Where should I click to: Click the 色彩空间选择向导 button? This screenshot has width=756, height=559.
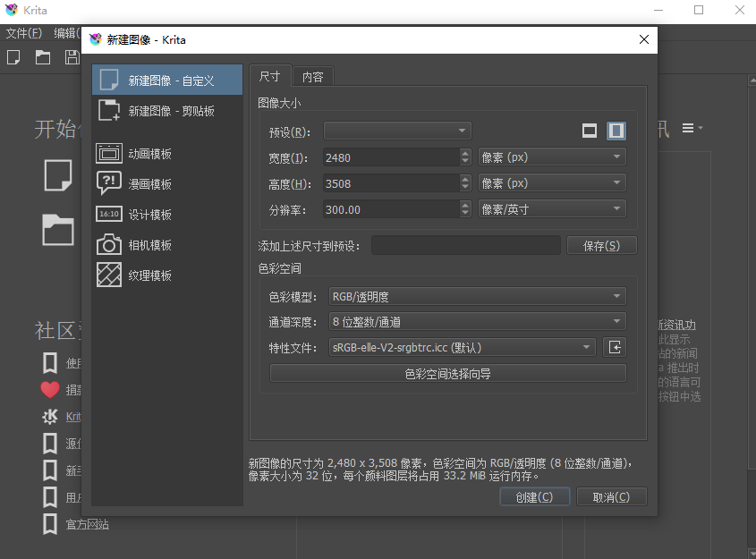coord(448,374)
